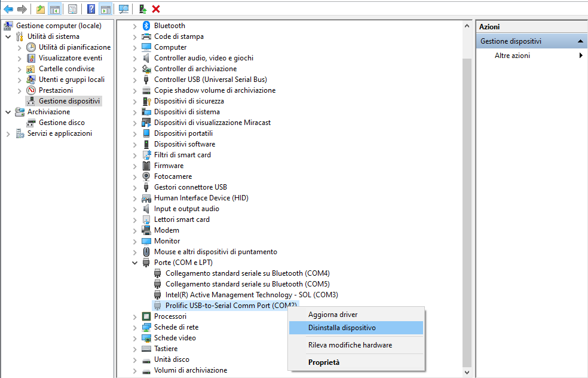Image resolution: width=588 pixels, height=378 pixels.
Task: Click the Modem category icon
Action: 146,230
